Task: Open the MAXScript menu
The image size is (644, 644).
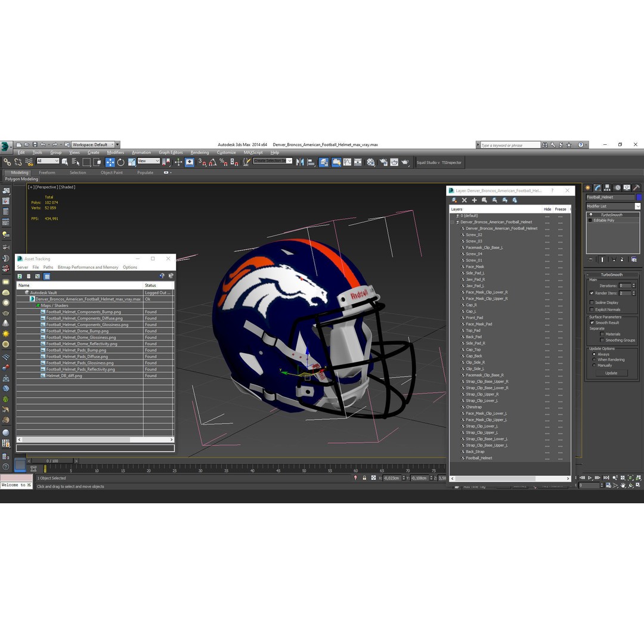Action: click(x=253, y=153)
